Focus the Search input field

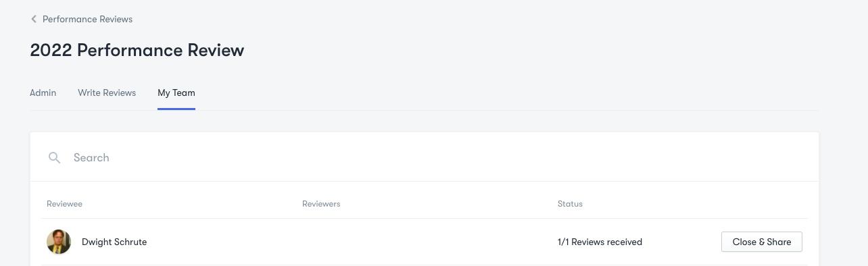pos(433,157)
